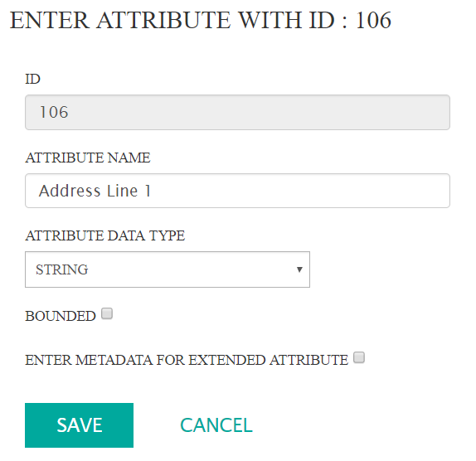The width and height of the screenshot is (476, 461).
Task: Click blank space inside Attribute Name box
Action: click(300, 191)
